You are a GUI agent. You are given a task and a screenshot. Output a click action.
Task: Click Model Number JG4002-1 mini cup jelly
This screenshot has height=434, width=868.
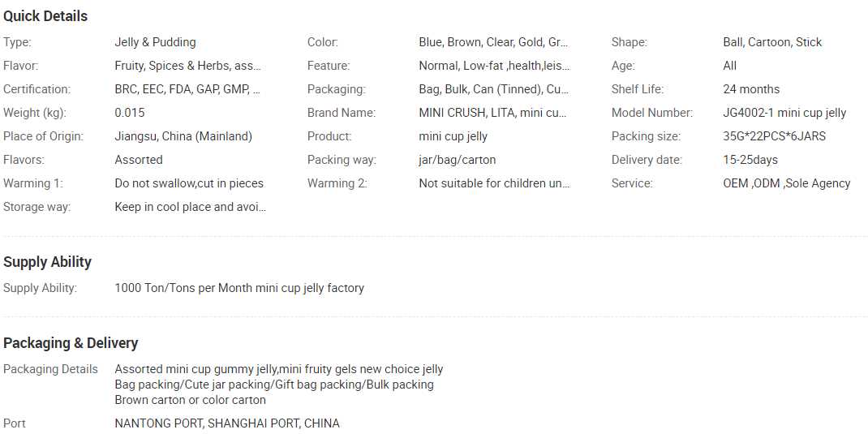(784, 113)
